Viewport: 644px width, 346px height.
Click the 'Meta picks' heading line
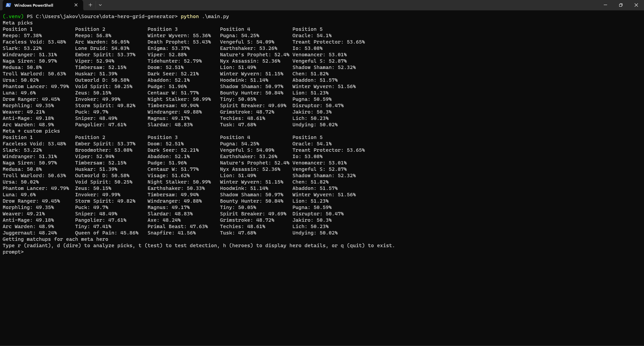pos(18,23)
